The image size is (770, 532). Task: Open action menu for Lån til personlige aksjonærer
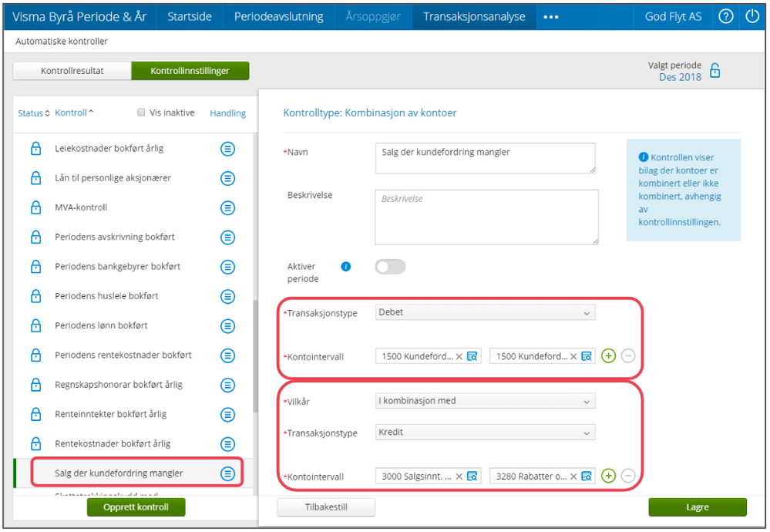tap(227, 178)
